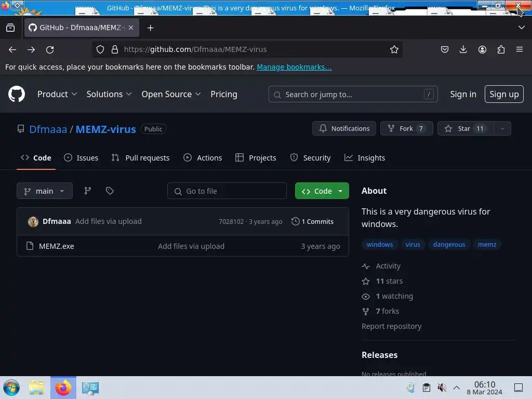Open the Projects tab
Image resolution: width=532 pixels, height=399 pixels.
click(256, 158)
